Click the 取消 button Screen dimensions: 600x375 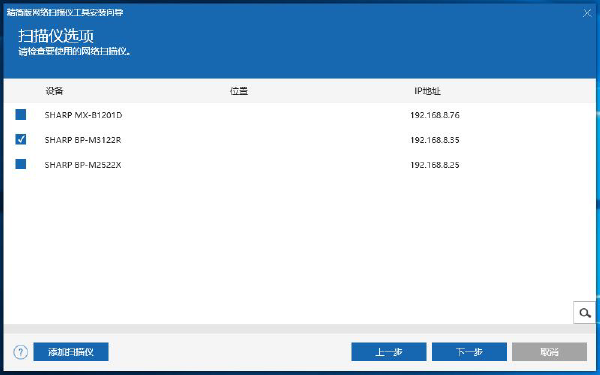(x=549, y=352)
